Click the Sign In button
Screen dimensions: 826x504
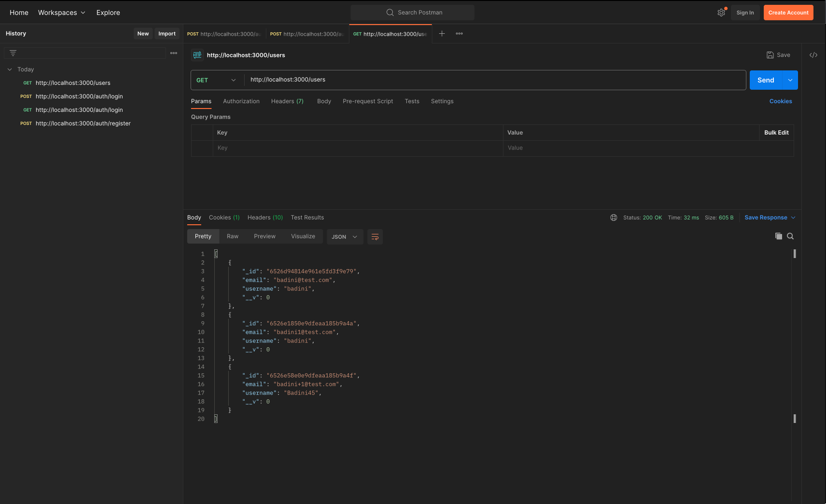coord(745,13)
